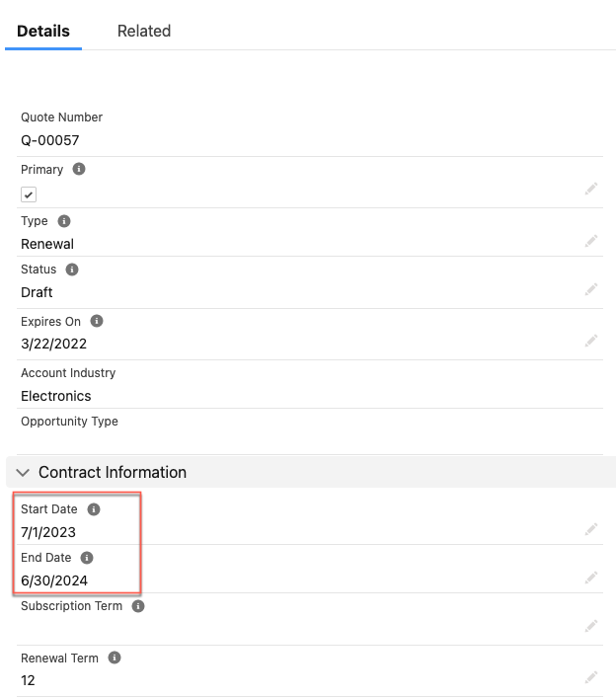
Task: Select the Details tab
Action: pos(43,31)
